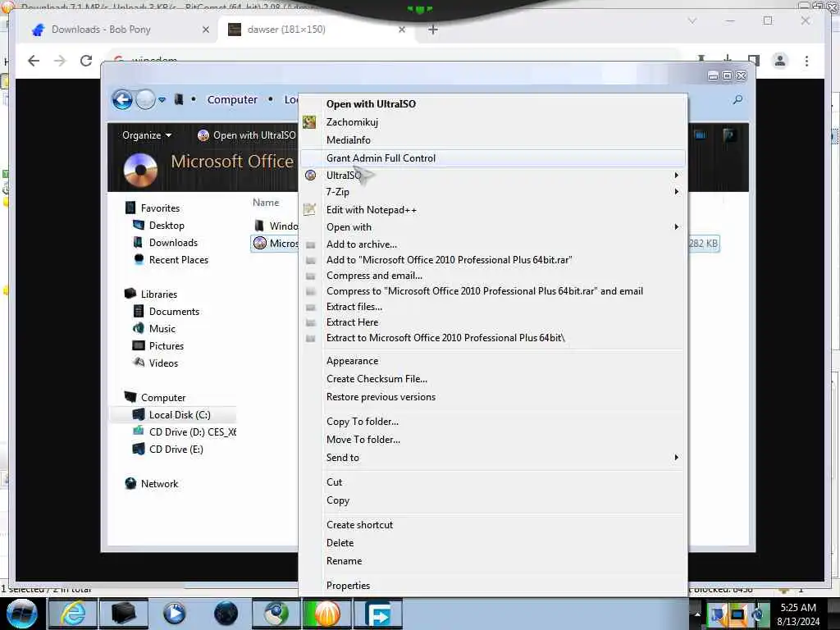This screenshot has height=630, width=840.
Task: Open a new browser tab
Action: pyautogui.click(x=433, y=30)
